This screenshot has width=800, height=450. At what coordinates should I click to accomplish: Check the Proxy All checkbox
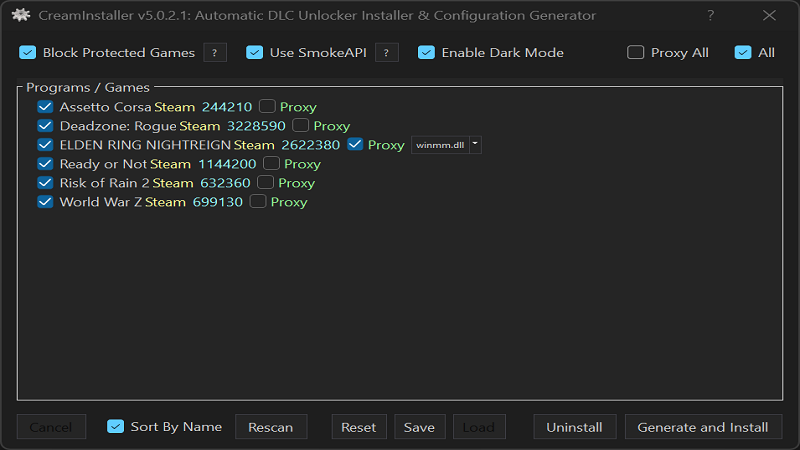[x=636, y=52]
